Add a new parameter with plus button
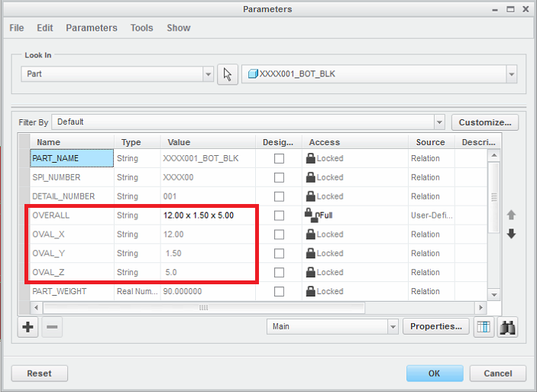The width and height of the screenshot is (537, 392). coord(27,327)
